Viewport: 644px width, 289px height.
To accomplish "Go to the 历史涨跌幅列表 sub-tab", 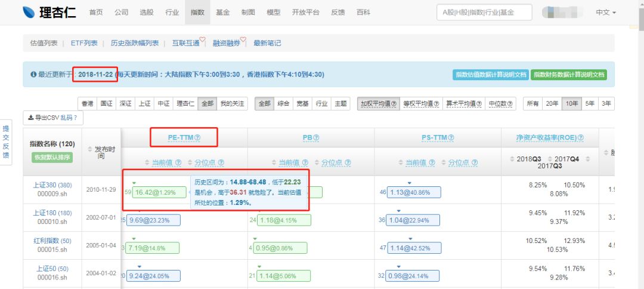I will pyautogui.click(x=135, y=43).
